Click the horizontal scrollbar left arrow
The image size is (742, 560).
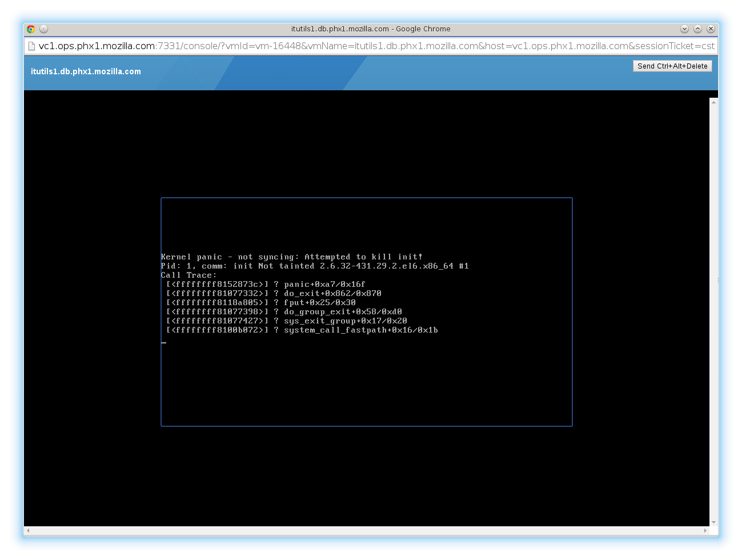pos(28,530)
